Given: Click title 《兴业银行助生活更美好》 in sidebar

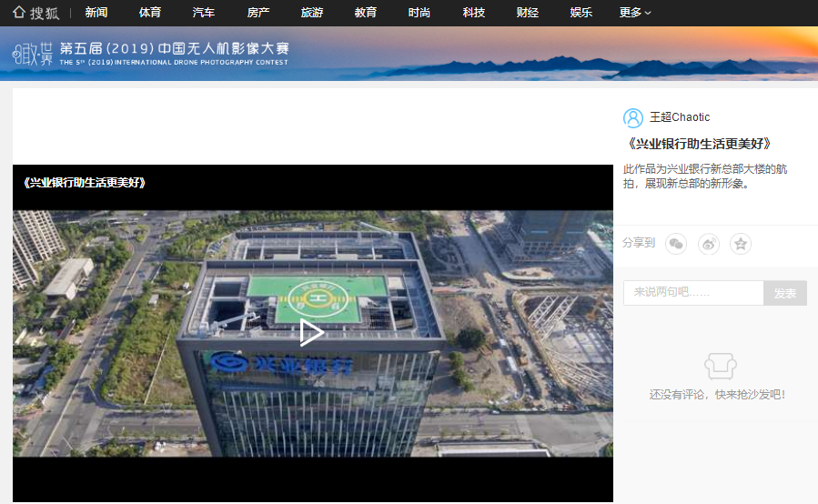Looking at the screenshot, I should pyautogui.click(x=700, y=144).
